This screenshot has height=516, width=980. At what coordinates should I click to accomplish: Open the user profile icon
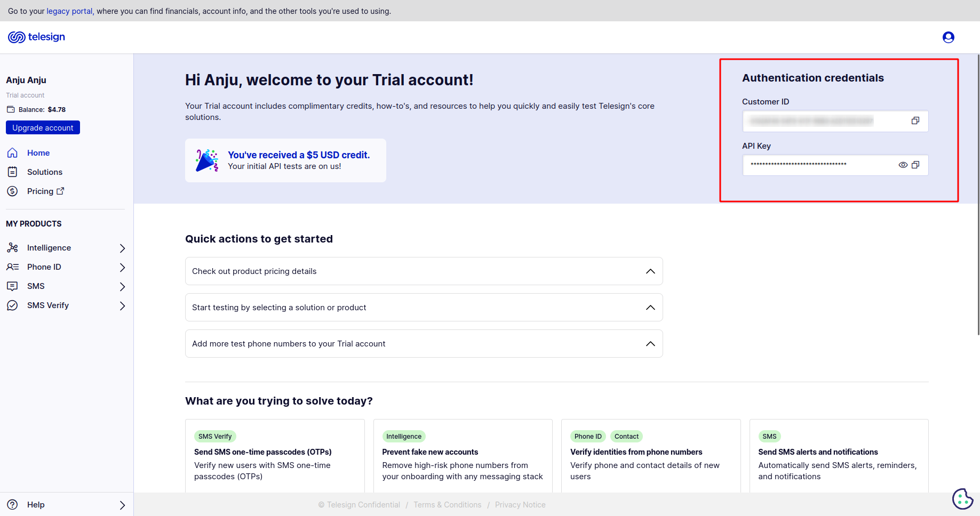point(948,37)
